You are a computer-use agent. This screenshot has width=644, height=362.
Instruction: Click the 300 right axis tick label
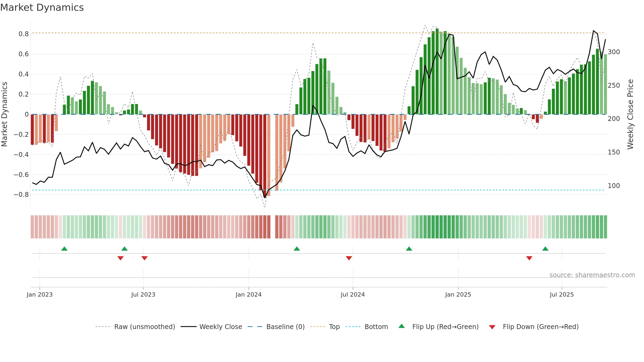[614, 52]
